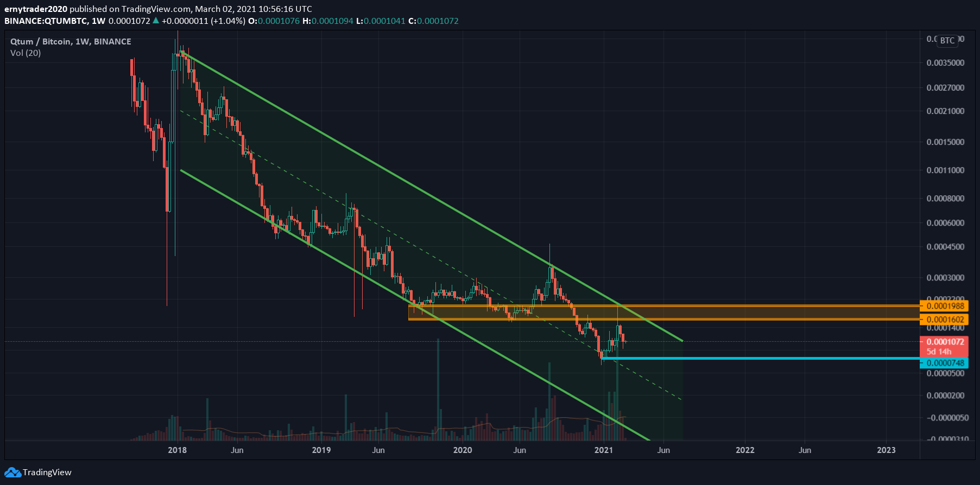Select the orange resistance zone rectangle
The image size is (980, 485).
coord(663,312)
